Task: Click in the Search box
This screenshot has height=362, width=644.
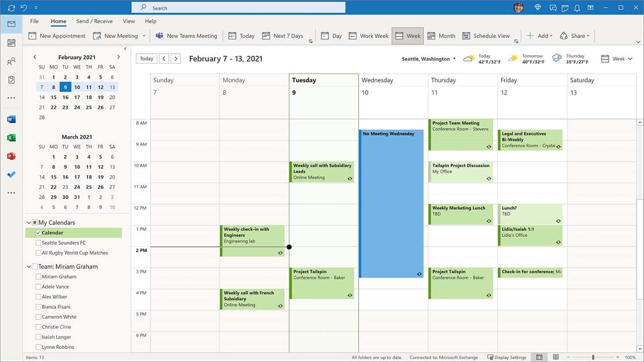Action: point(238,8)
